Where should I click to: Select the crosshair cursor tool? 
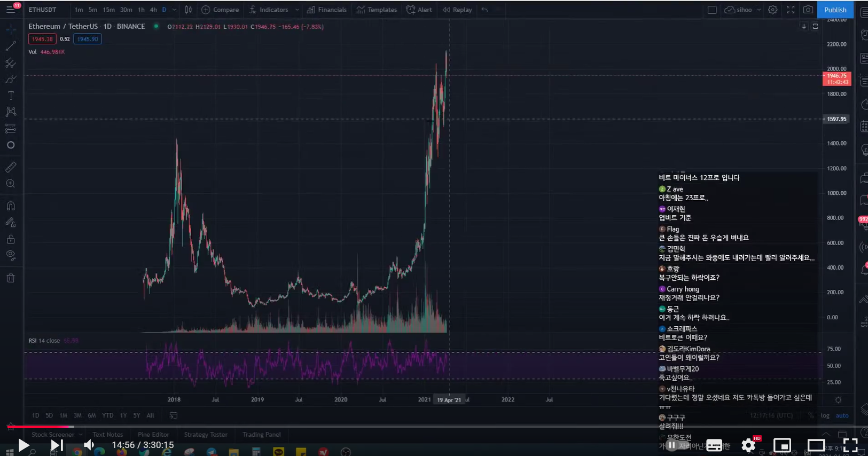[11, 30]
